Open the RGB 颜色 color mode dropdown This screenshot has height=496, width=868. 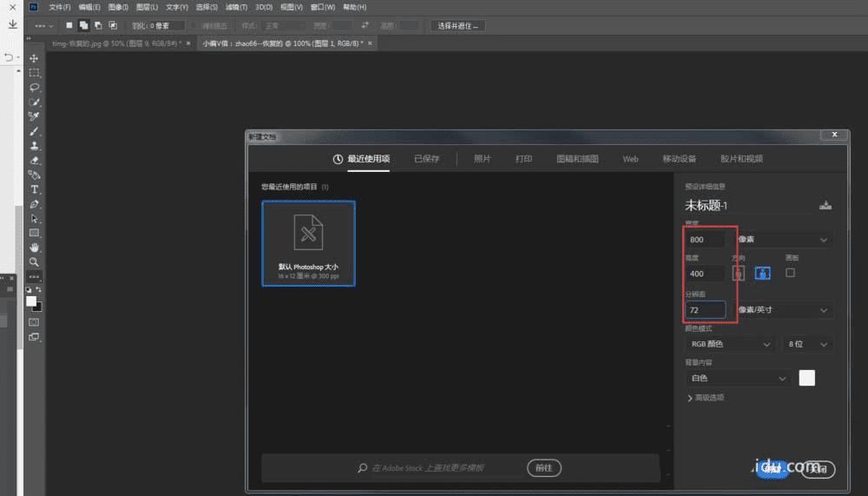(x=730, y=344)
